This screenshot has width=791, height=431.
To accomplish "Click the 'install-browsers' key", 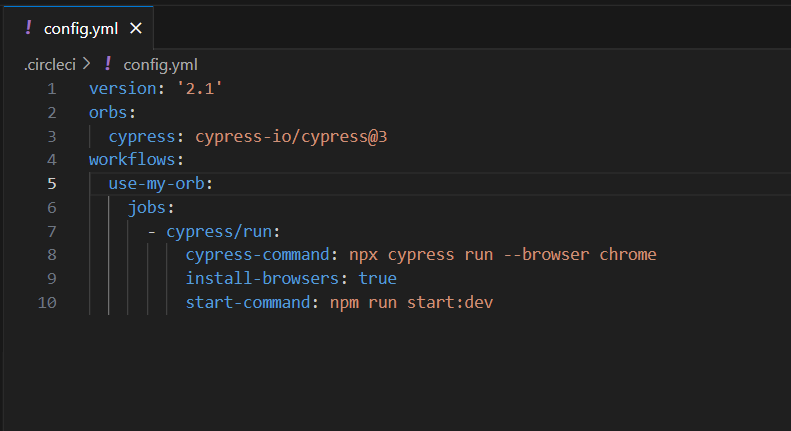I will click(262, 279).
